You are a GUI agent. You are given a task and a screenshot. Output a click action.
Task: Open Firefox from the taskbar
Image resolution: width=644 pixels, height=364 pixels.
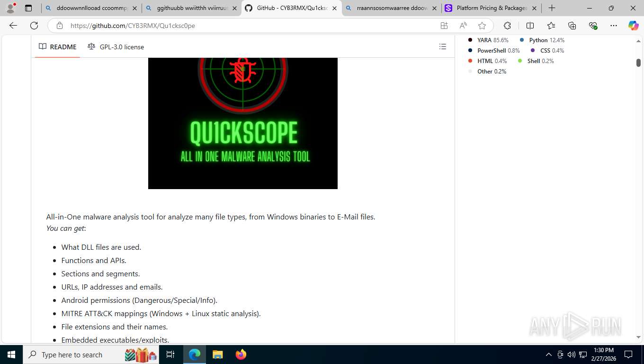(x=241, y=355)
